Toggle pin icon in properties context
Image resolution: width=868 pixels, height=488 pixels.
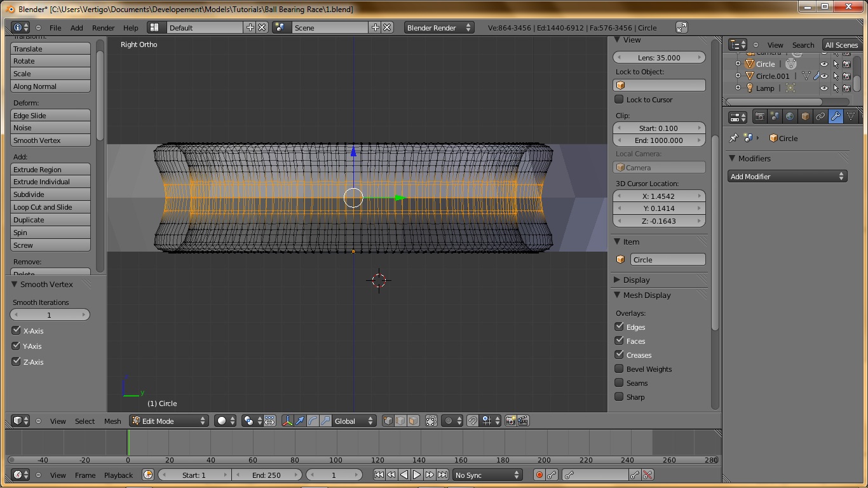[734, 138]
